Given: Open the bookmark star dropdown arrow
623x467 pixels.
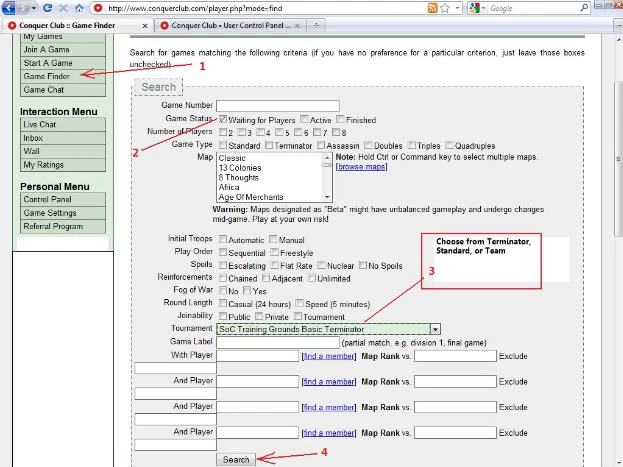Looking at the screenshot, I should (457, 8).
